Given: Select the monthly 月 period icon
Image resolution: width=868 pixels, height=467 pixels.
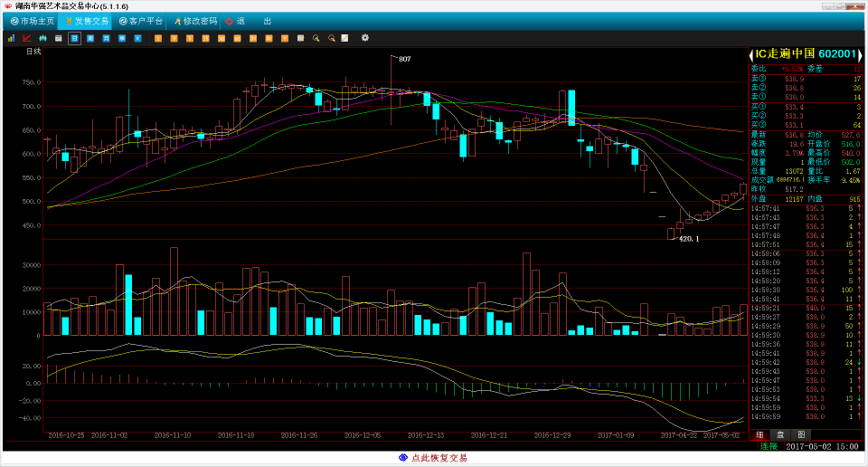Looking at the screenshot, I should pos(107,38).
